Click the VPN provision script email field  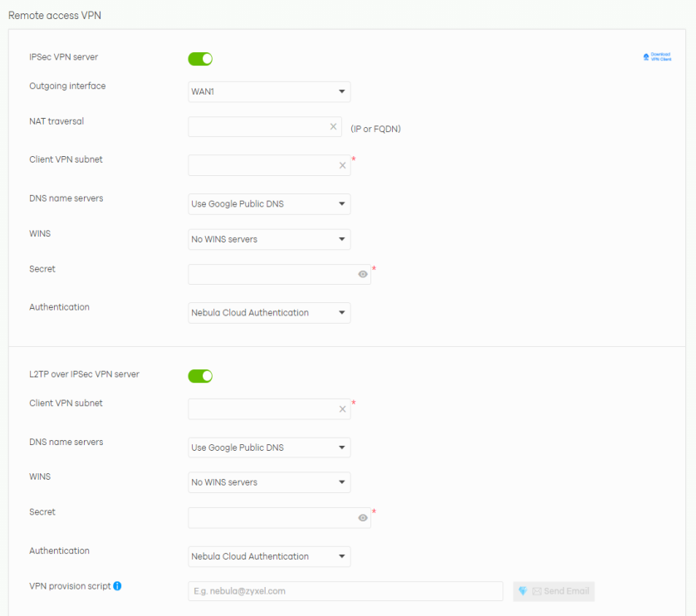click(346, 591)
